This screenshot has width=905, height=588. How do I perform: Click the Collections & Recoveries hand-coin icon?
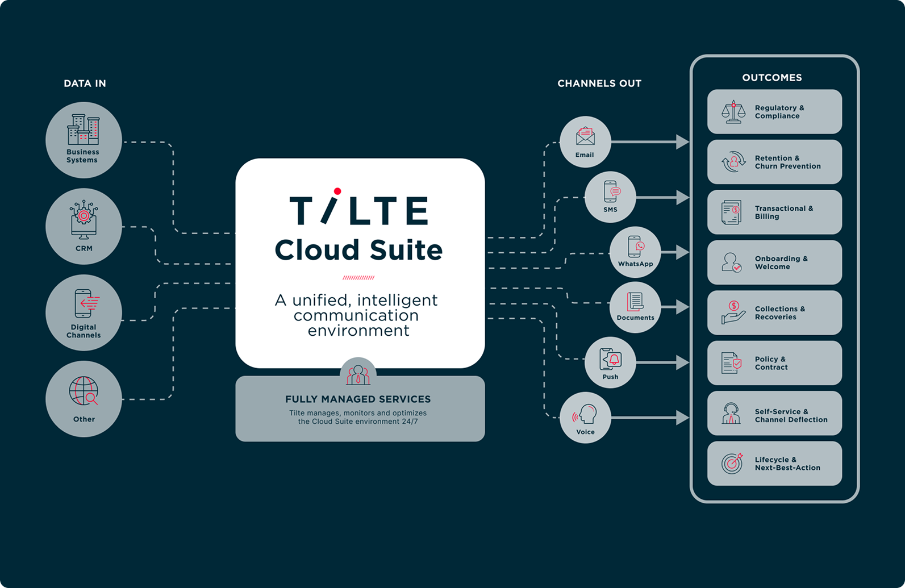click(733, 312)
